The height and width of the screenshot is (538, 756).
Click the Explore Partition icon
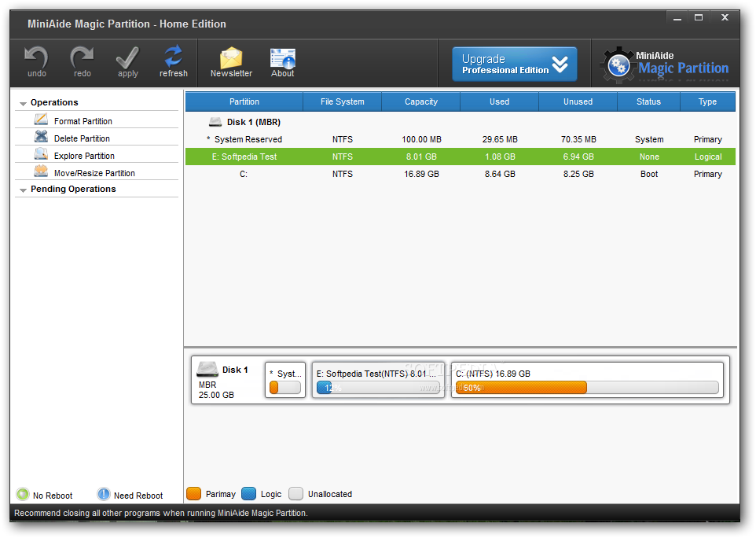pos(41,154)
